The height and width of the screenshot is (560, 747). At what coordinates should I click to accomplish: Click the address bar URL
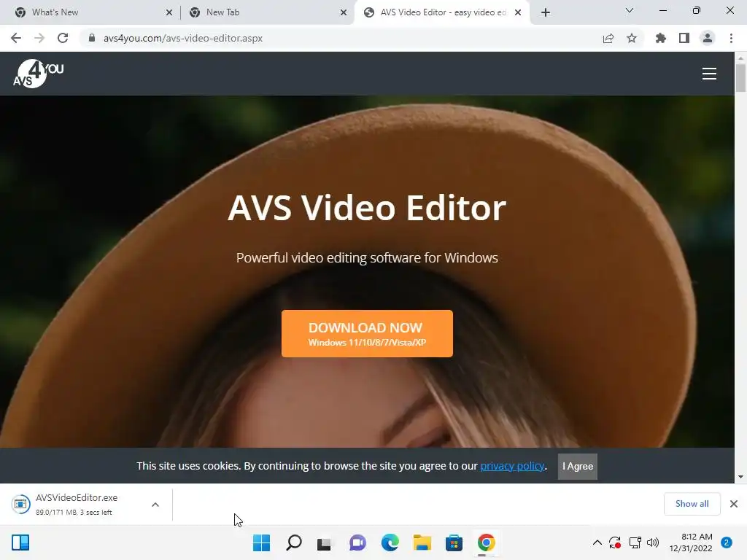183,38
